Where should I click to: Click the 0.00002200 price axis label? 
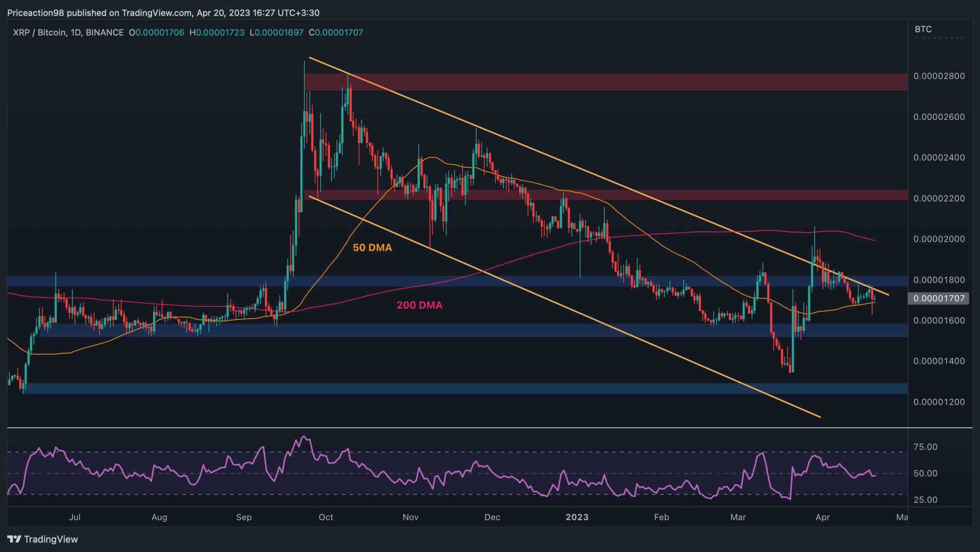939,198
